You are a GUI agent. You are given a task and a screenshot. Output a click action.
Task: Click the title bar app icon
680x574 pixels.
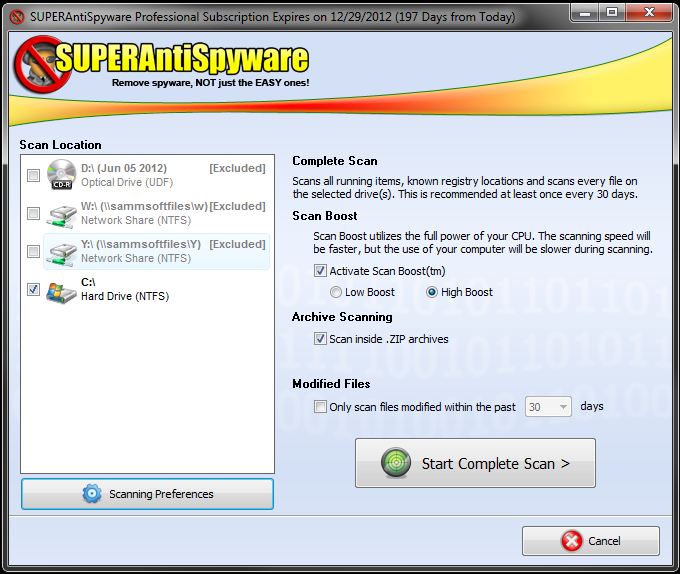pos(17,17)
